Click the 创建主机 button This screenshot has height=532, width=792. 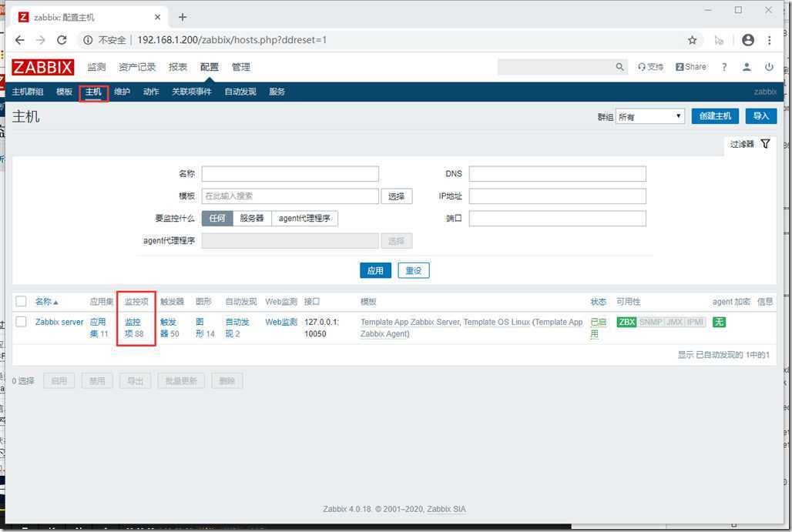click(715, 116)
